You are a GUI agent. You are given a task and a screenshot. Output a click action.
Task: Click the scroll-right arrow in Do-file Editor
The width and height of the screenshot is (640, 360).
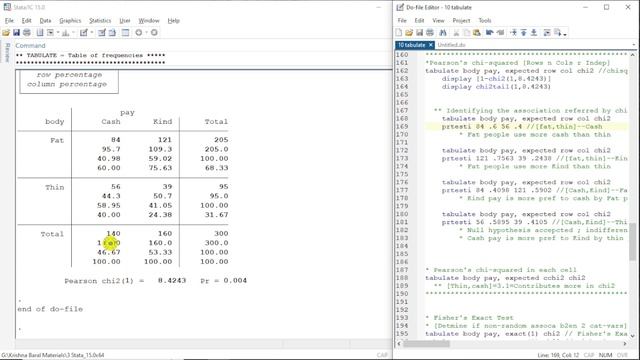[x=625, y=344]
